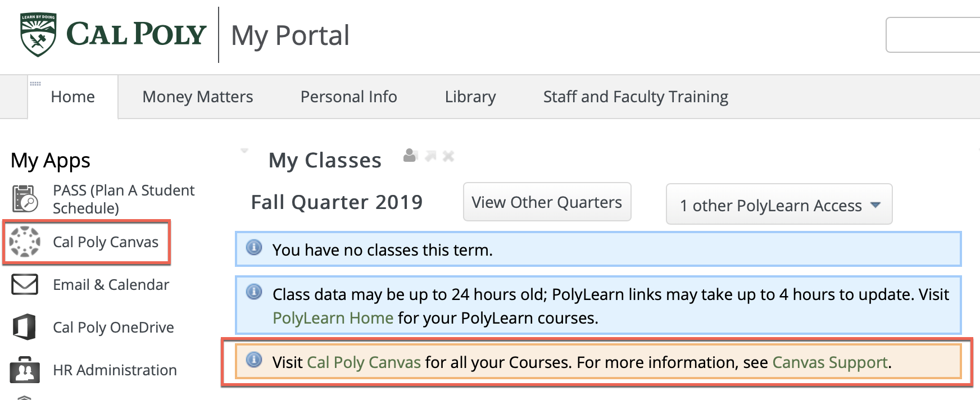
Task: Switch to the Money Matters tab
Action: point(198,97)
